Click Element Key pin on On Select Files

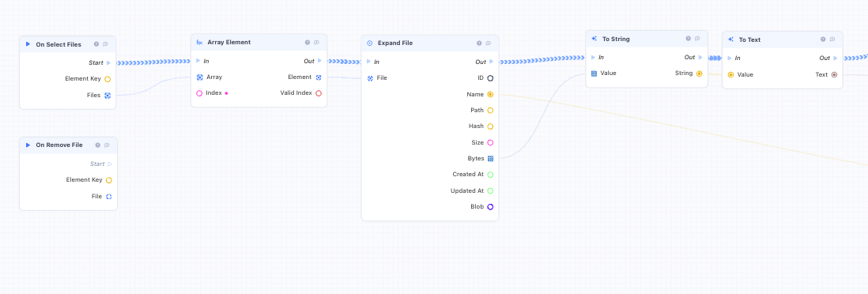coord(108,79)
